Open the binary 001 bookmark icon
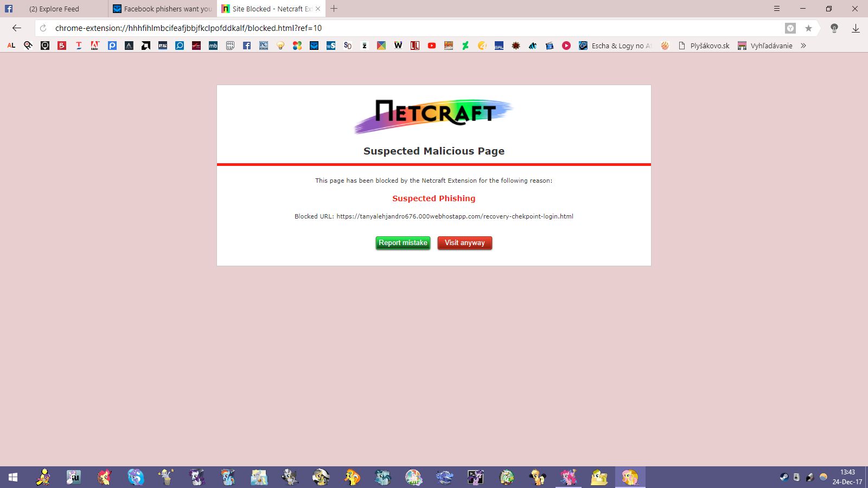This screenshot has width=868, height=488. pyautogui.click(x=230, y=46)
